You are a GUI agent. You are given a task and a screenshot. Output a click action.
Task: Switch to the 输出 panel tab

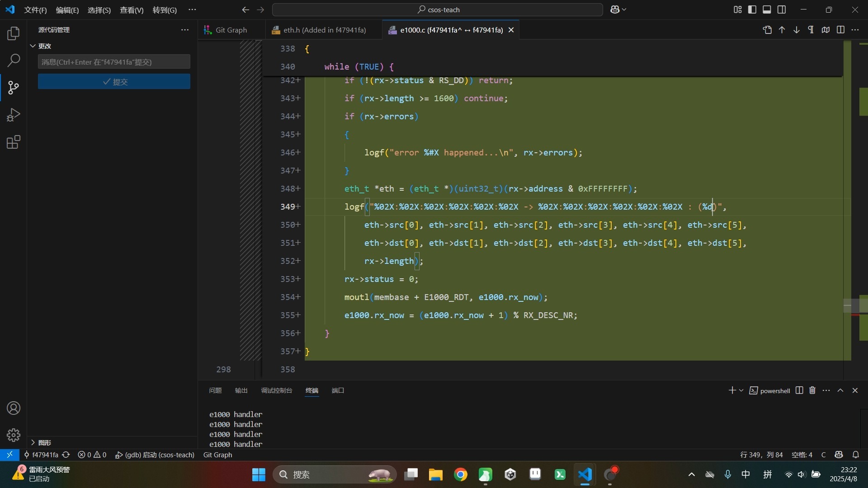pyautogui.click(x=241, y=390)
